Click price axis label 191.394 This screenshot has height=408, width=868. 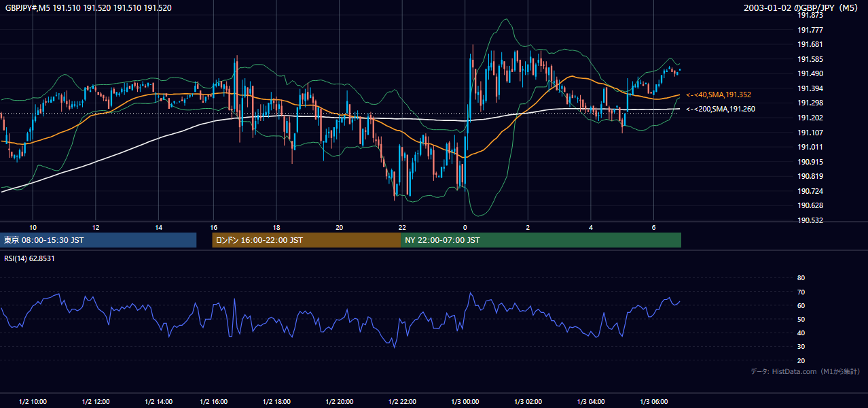810,88
